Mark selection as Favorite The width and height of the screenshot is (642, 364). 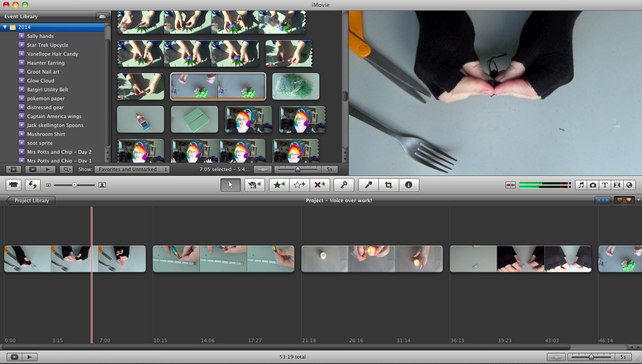point(279,185)
